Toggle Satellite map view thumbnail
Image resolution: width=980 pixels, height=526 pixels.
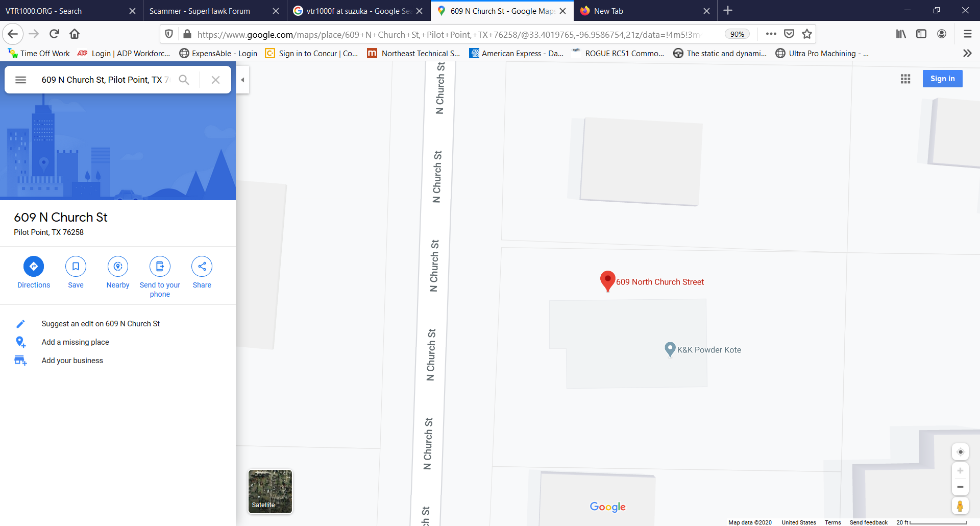point(270,491)
